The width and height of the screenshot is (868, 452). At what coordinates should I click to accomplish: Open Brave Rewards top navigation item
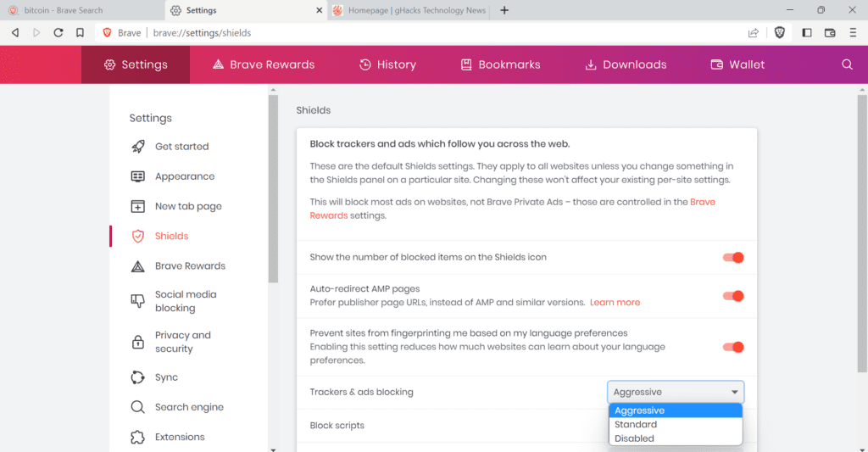point(264,64)
